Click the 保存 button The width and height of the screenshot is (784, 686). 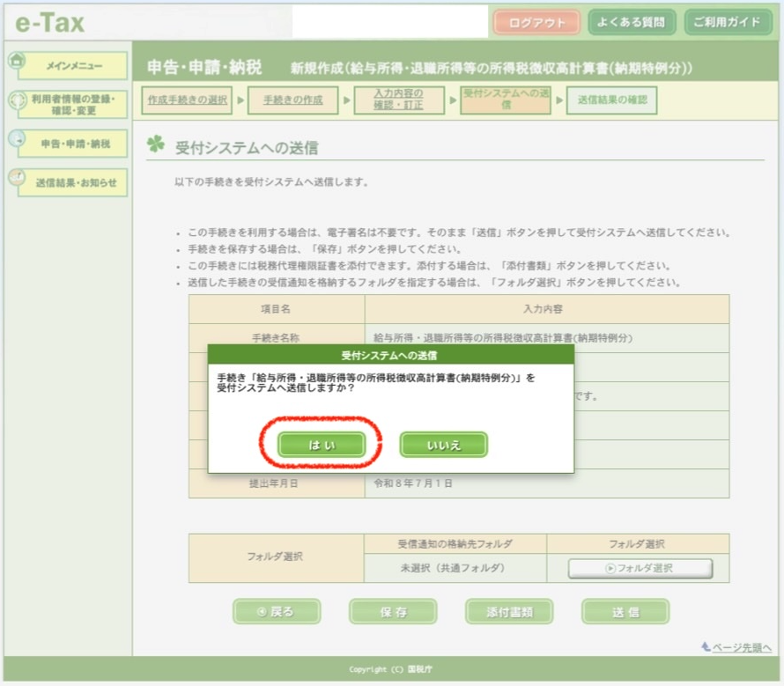[x=393, y=611]
